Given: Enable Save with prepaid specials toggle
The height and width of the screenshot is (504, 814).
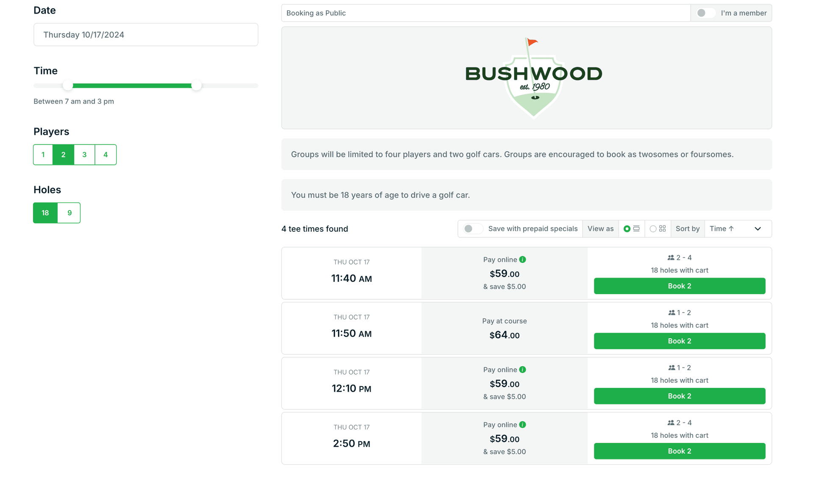Looking at the screenshot, I should point(472,229).
